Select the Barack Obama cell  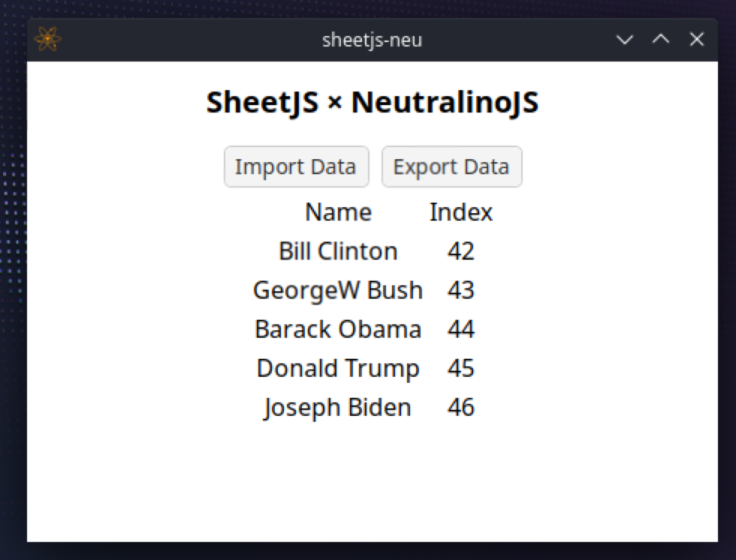[338, 329]
